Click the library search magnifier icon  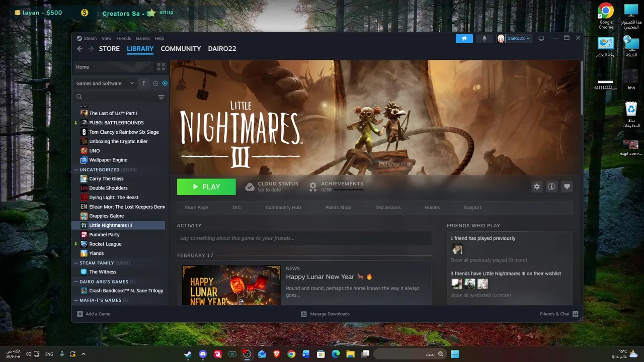click(x=79, y=97)
